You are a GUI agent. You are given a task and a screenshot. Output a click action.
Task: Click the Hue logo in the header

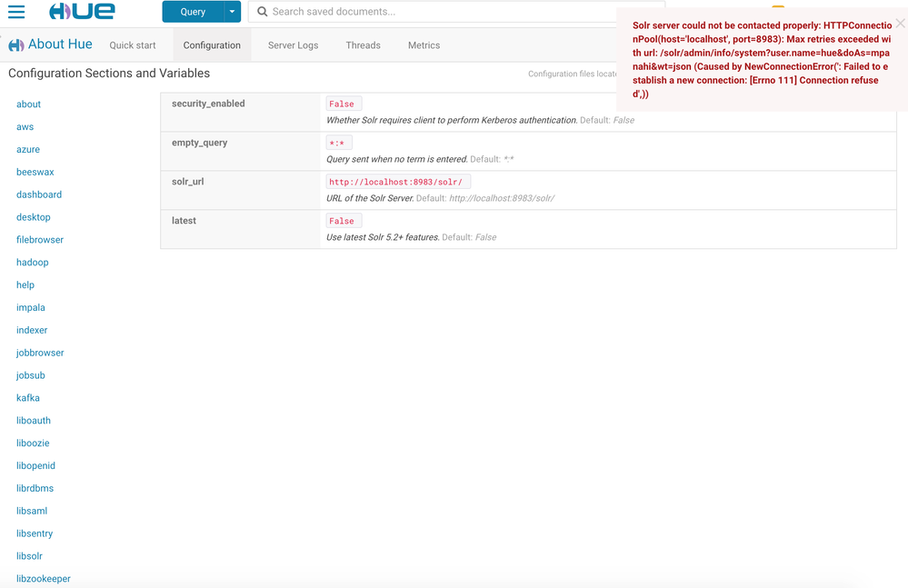tap(80, 12)
